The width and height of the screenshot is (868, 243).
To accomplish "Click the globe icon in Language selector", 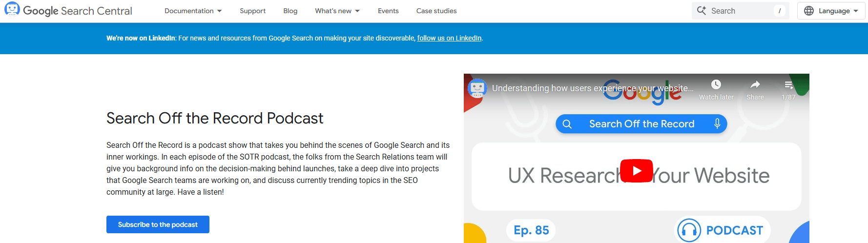I will 809,11.
